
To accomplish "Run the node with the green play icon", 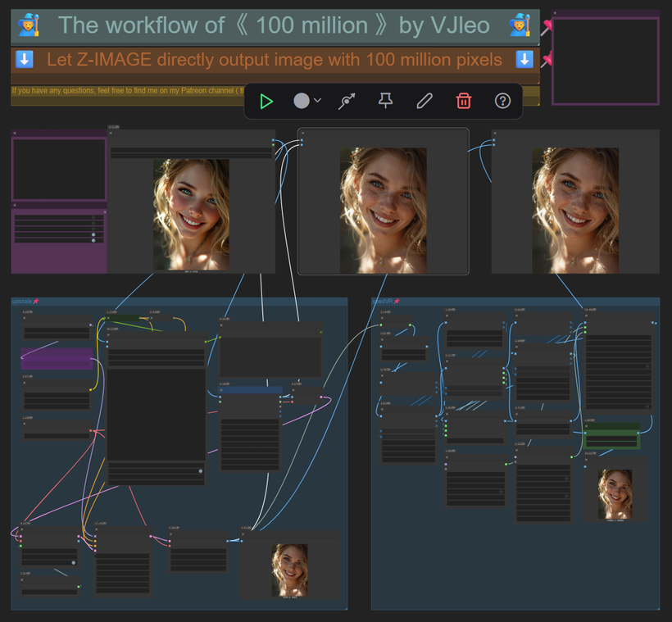I will 266,101.
